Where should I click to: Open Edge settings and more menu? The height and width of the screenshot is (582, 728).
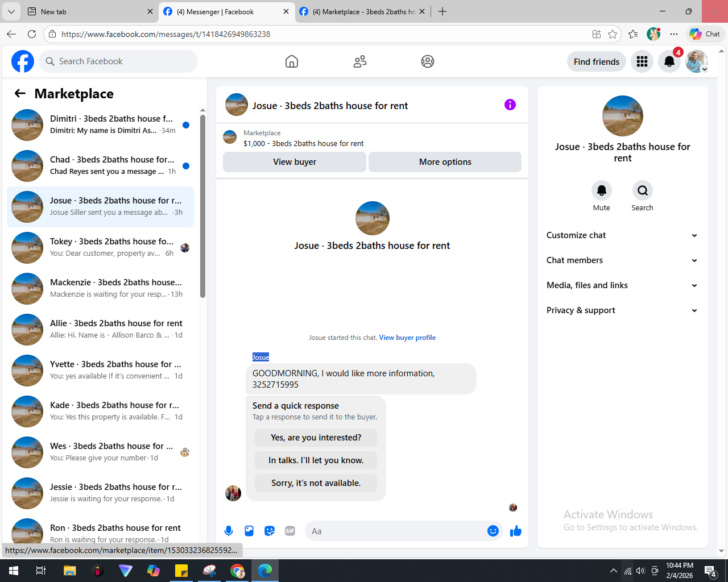point(674,34)
